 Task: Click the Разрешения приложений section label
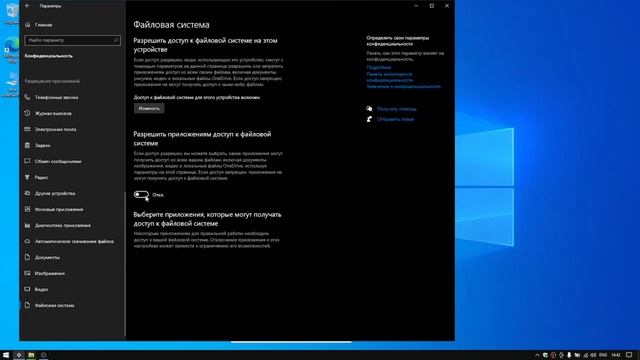(x=52, y=81)
